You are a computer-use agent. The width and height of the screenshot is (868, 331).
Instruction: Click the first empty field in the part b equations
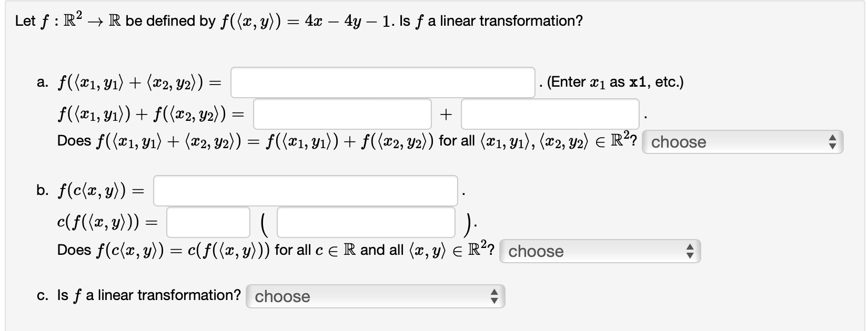305,191
